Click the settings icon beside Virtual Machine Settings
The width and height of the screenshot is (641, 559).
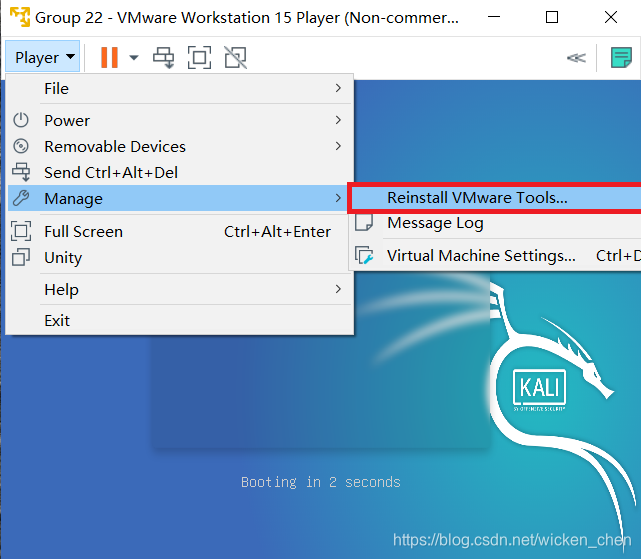[364, 255]
